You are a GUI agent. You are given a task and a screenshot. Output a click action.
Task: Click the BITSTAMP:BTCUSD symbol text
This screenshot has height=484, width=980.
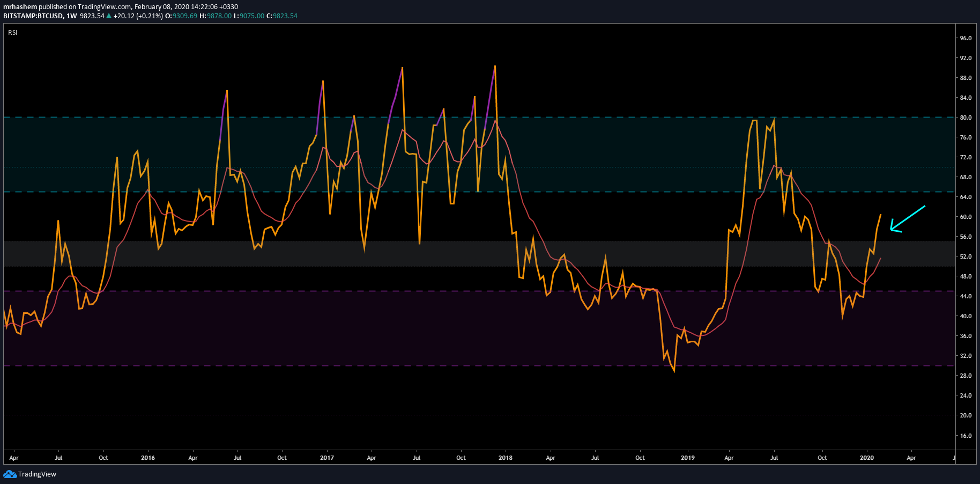coord(33,16)
